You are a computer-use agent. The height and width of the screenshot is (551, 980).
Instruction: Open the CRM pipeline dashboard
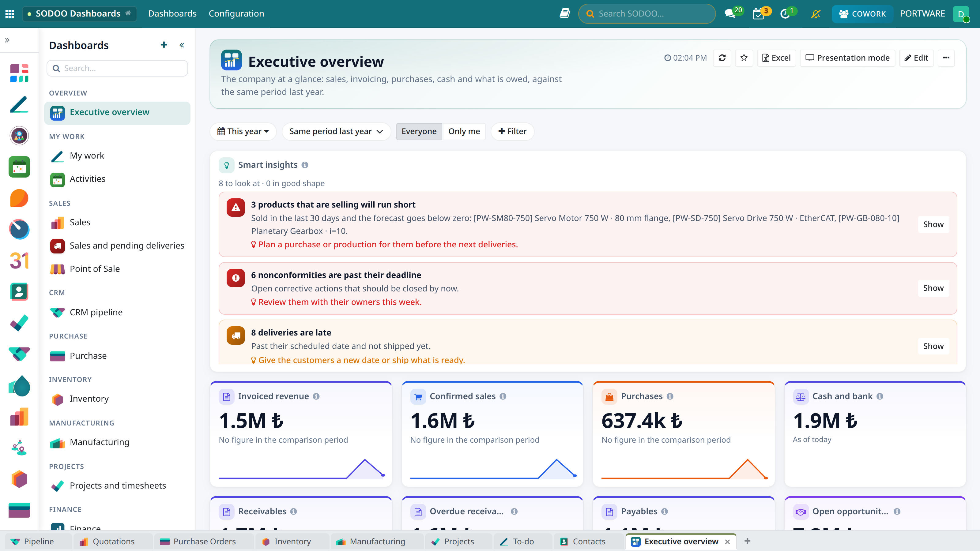117,312
